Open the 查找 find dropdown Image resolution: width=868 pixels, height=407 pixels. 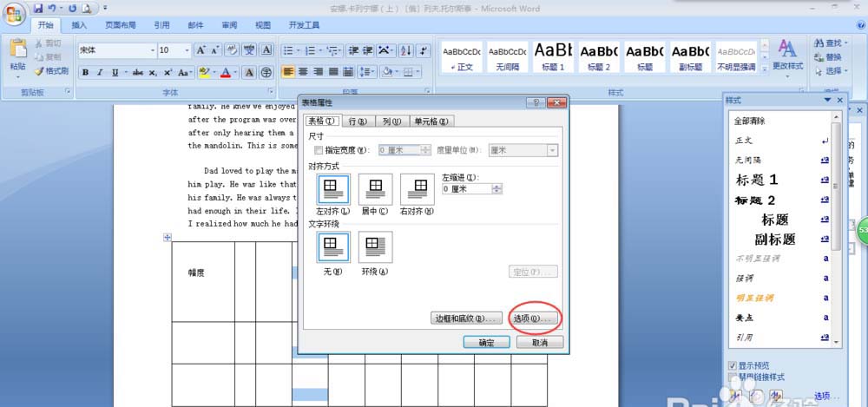pyautogui.click(x=845, y=43)
